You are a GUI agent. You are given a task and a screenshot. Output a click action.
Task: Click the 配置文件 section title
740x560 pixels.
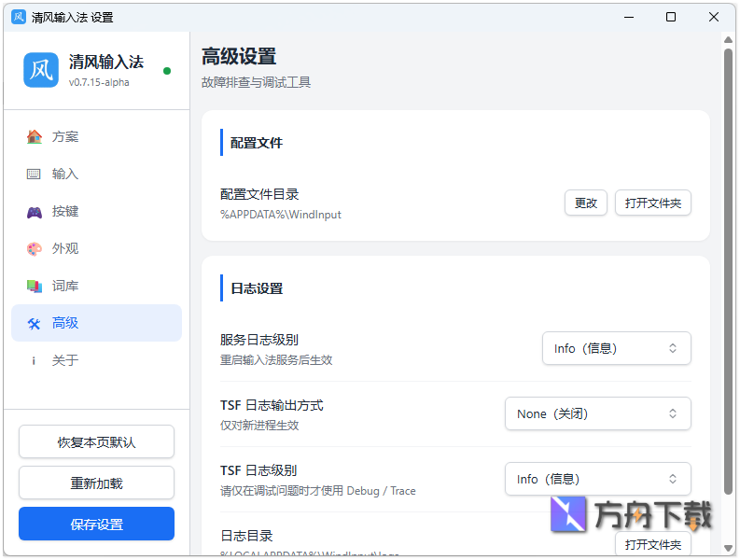[x=257, y=143]
